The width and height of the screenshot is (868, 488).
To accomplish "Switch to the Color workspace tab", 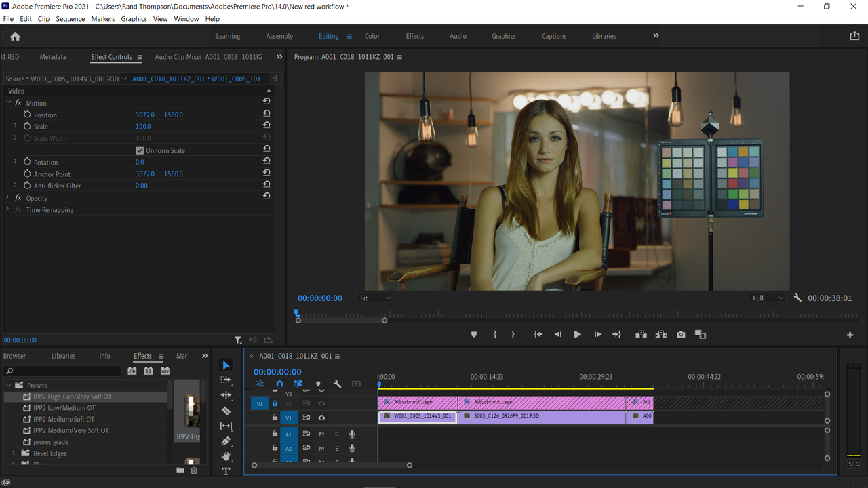I will click(x=372, y=37).
